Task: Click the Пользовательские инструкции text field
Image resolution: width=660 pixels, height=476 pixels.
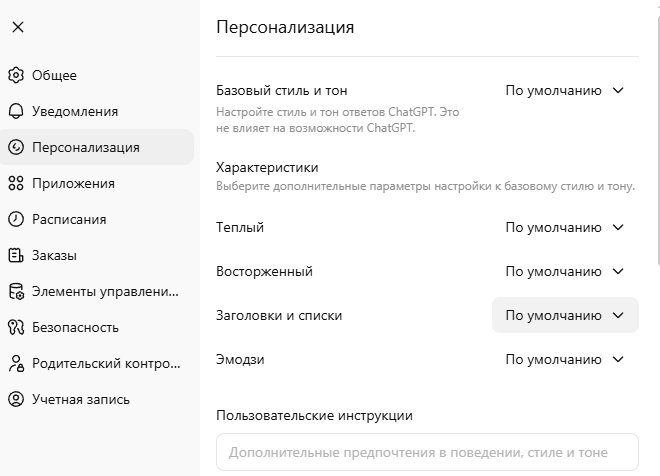Action: [x=427, y=452]
